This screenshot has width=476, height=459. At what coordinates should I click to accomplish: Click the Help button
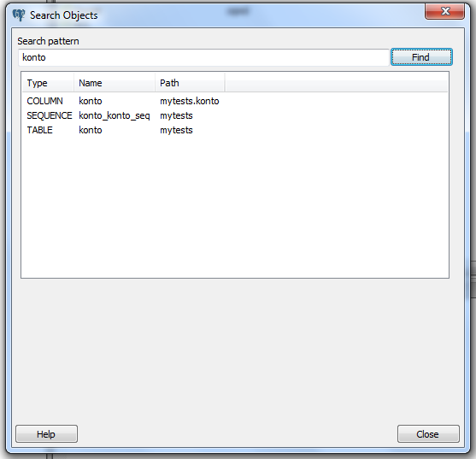pyautogui.click(x=46, y=434)
